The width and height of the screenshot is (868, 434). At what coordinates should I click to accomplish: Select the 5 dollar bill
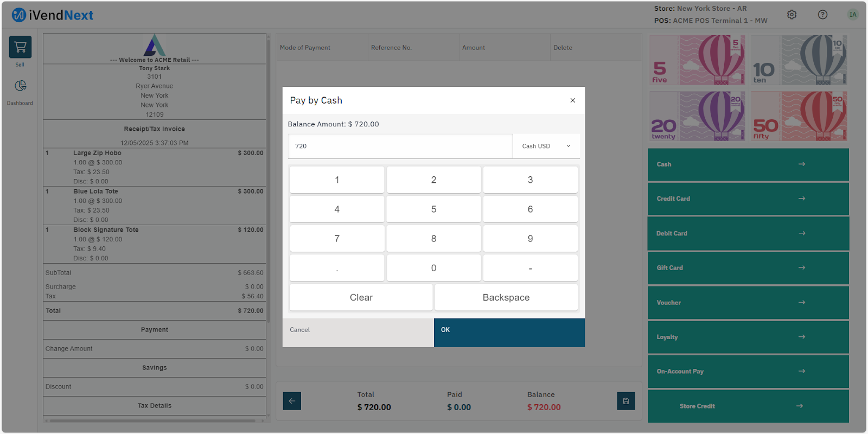pos(697,60)
